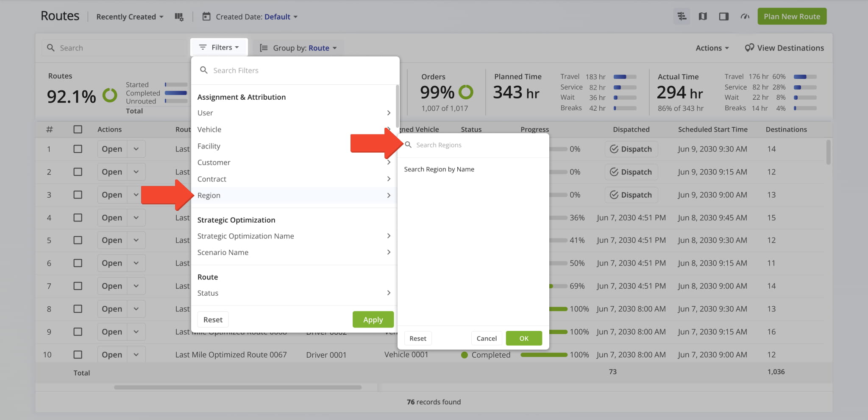This screenshot has width=868, height=420.
Task: Click the Group by list icon
Action: point(264,48)
